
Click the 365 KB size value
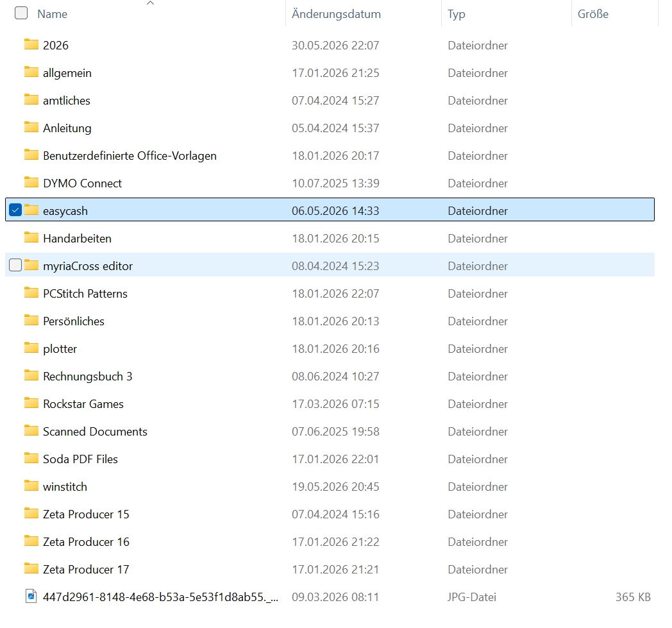tap(633, 597)
